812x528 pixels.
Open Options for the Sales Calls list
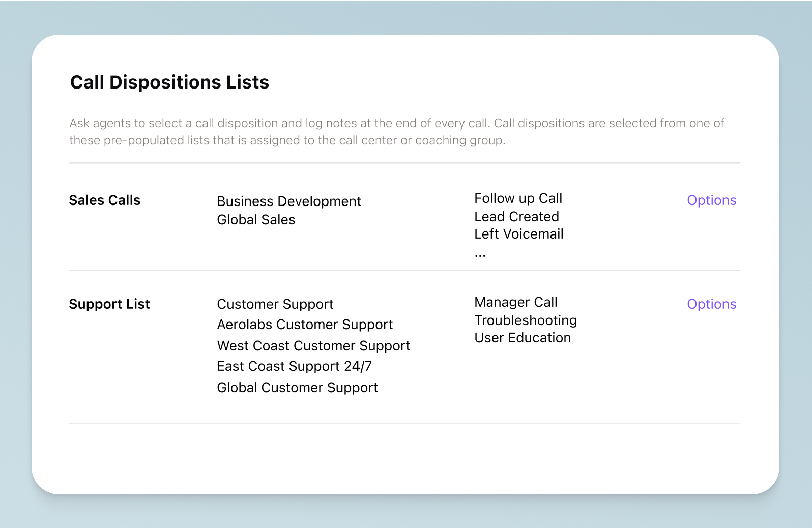[x=711, y=200]
